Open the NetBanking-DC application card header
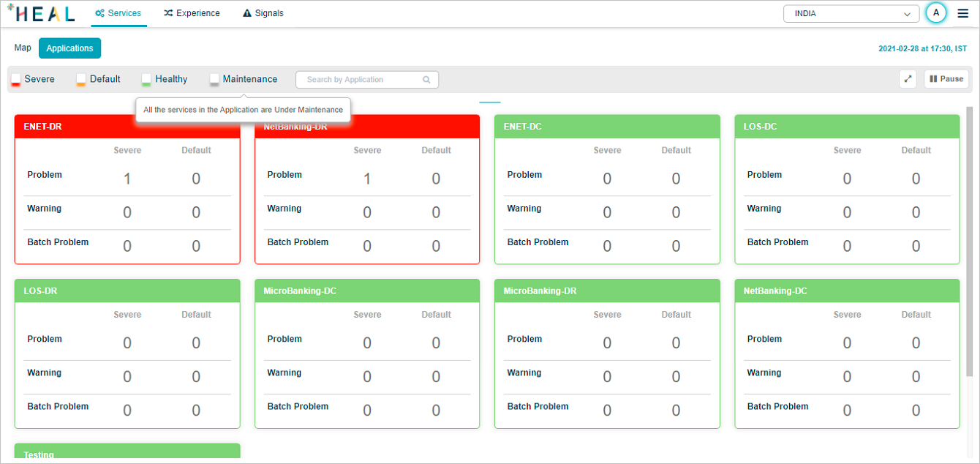 pos(847,291)
